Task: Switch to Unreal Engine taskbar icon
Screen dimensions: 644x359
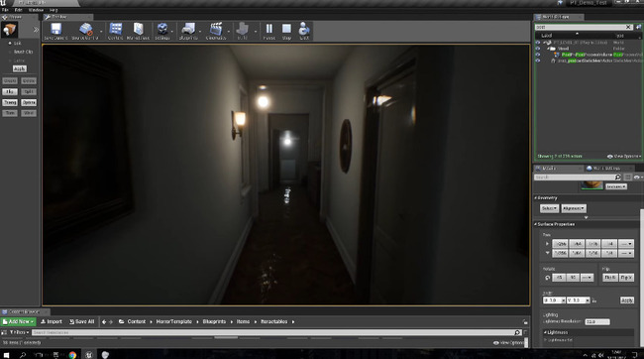Action: click(89, 355)
